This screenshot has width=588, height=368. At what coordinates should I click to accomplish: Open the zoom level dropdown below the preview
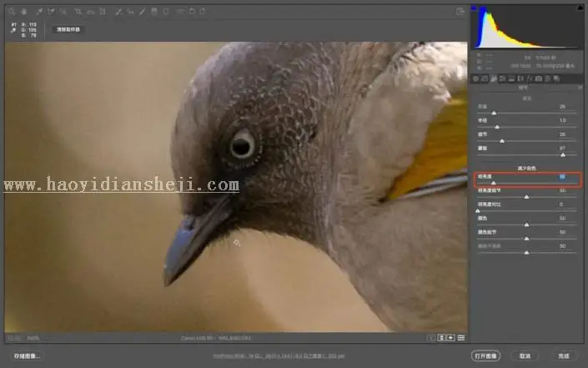pyautogui.click(x=38, y=338)
